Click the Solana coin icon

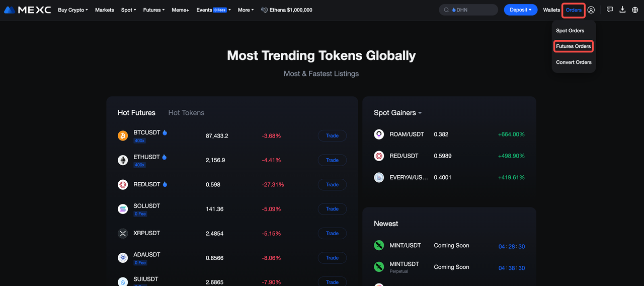coord(123,209)
